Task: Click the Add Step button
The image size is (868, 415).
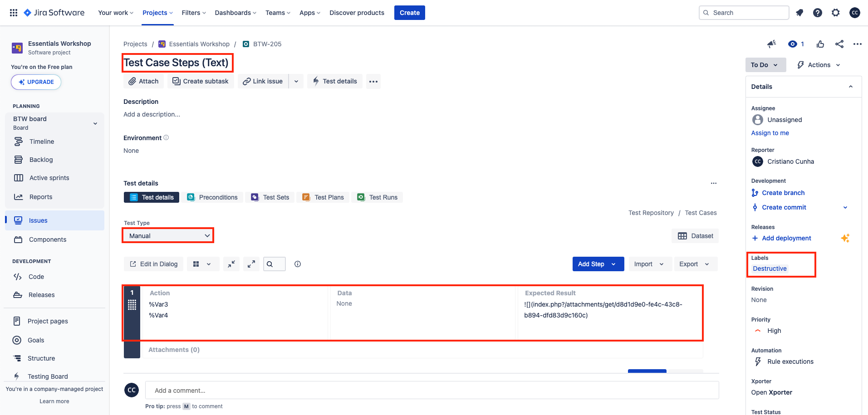Action: coord(598,264)
